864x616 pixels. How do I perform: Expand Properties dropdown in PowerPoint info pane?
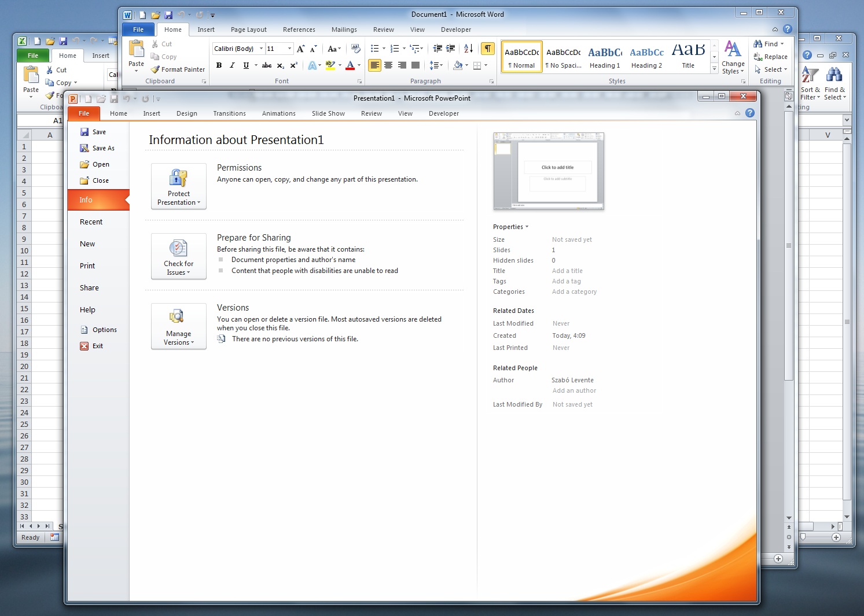(511, 227)
